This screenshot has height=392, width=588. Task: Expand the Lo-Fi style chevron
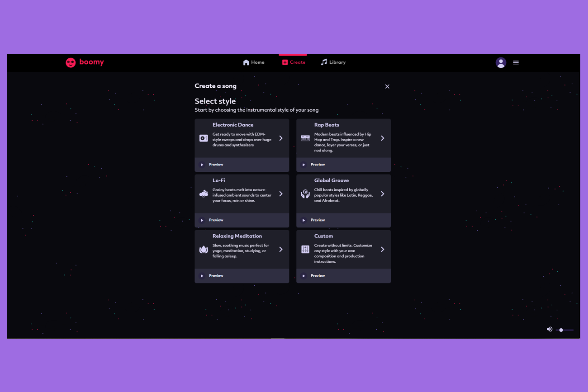(281, 194)
